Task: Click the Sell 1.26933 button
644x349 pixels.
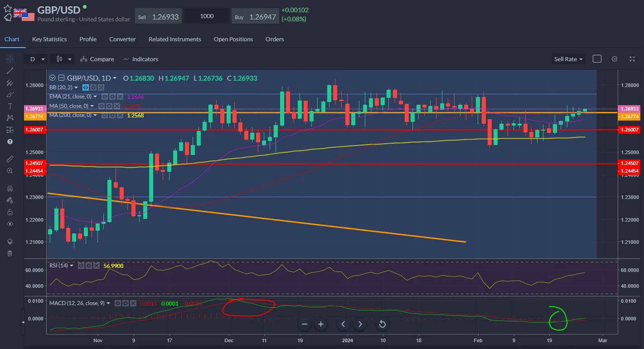Action: (x=158, y=16)
